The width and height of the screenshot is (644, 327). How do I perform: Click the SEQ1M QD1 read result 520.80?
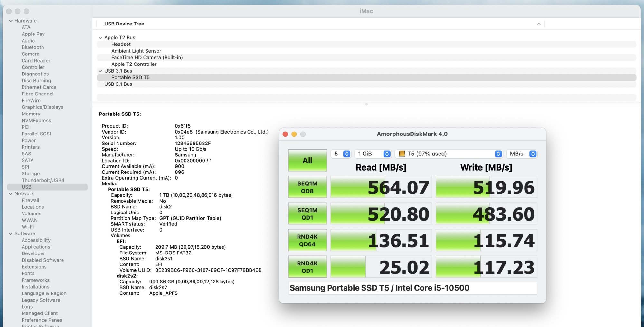pos(381,214)
